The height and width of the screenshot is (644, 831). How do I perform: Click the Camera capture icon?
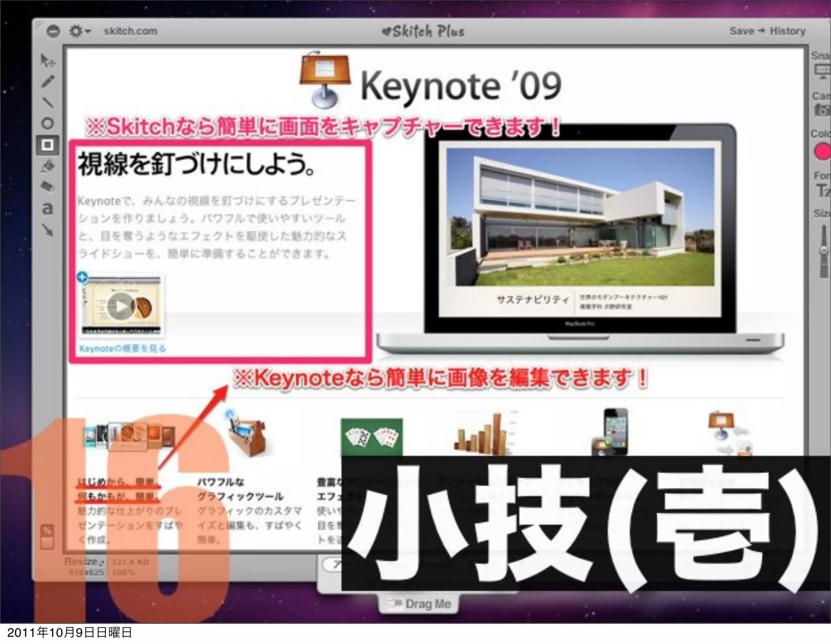(x=822, y=110)
